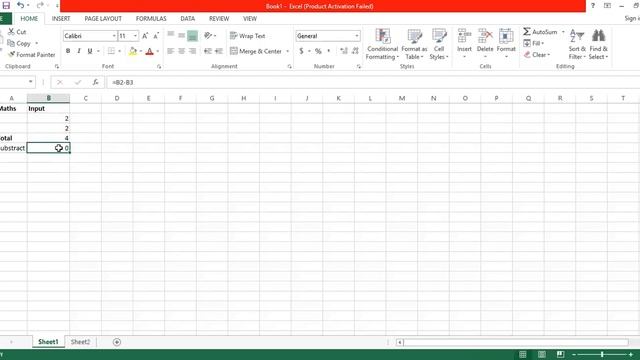640x360 pixels.
Task: Decrease decimal places
Action: click(355, 51)
